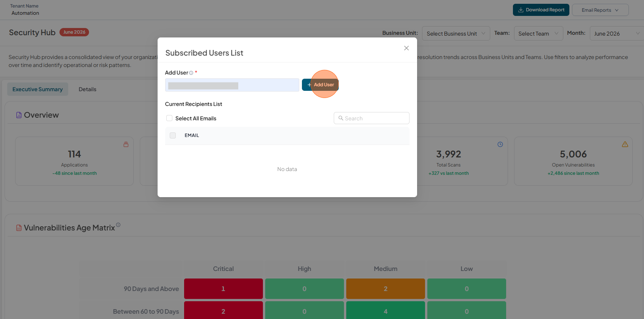Check the Select All Emails checkbox

[x=169, y=118]
